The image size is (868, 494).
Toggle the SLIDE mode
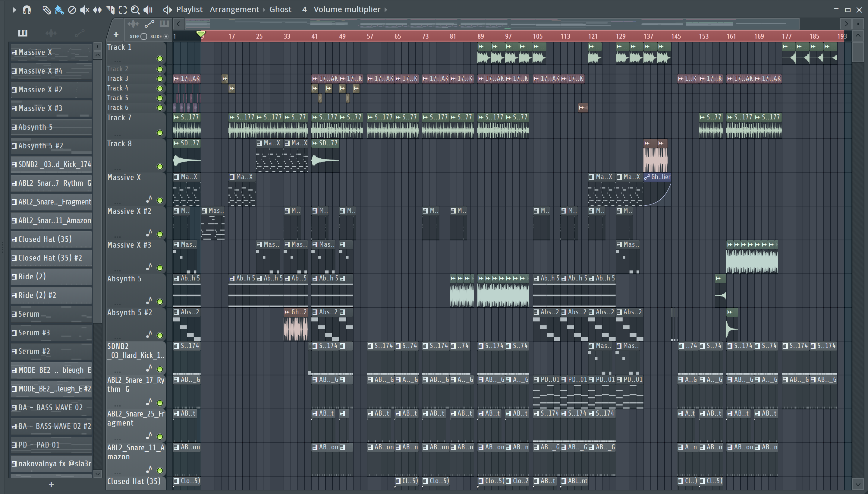pyautogui.click(x=166, y=37)
